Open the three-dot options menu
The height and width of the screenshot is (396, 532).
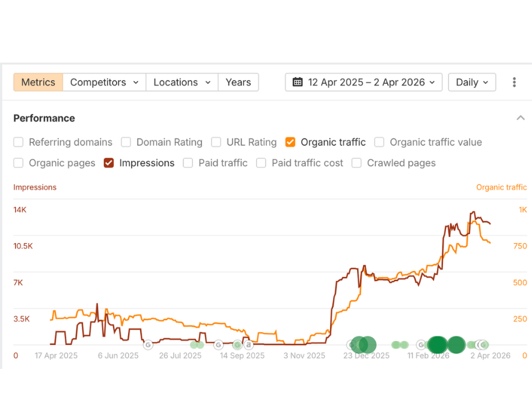(x=515, y=82)
